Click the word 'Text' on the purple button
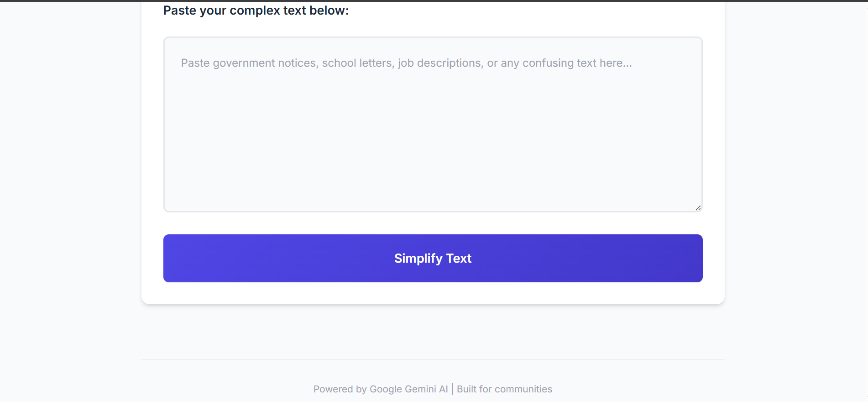Viewport: 868px width, 402px height. pyautogui.click(x=459, y=259)
